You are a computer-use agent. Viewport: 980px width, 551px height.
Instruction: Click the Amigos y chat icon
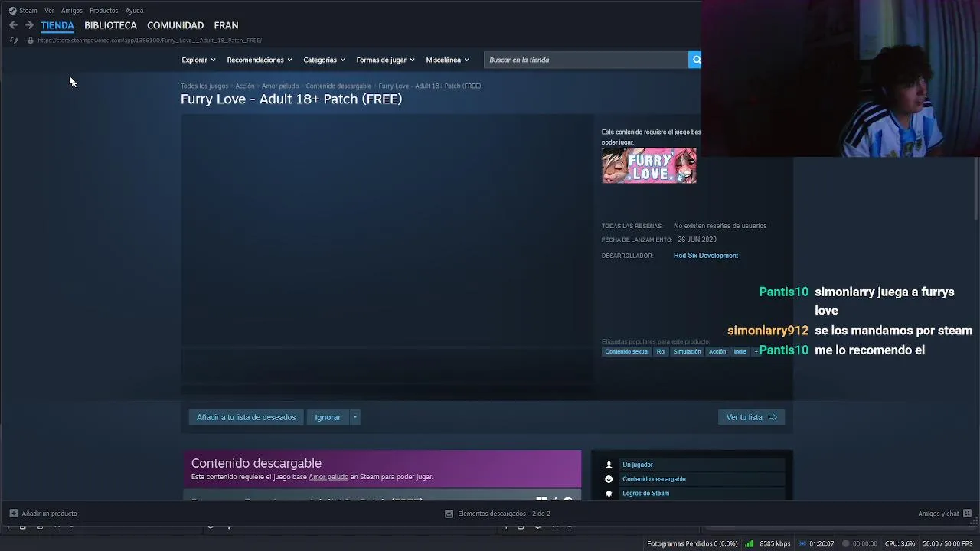(x=967, y=514)
